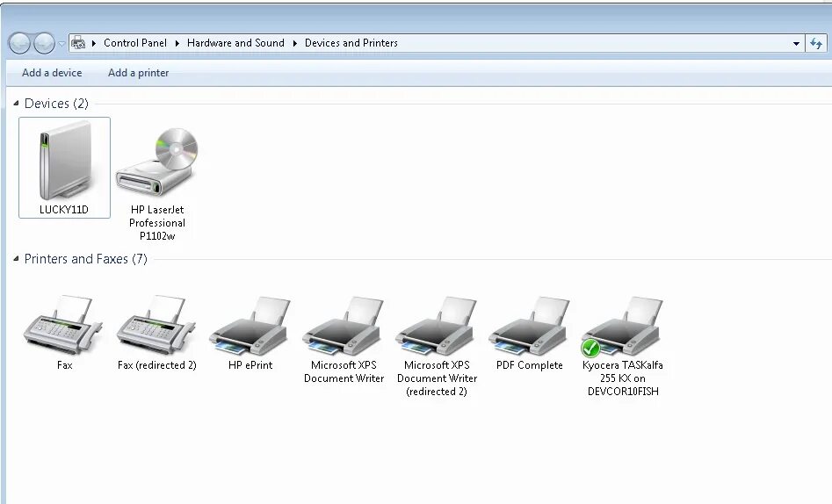Click the Devices (2) group header text
This screenshot has width=832, height=504.
[57, 104]
